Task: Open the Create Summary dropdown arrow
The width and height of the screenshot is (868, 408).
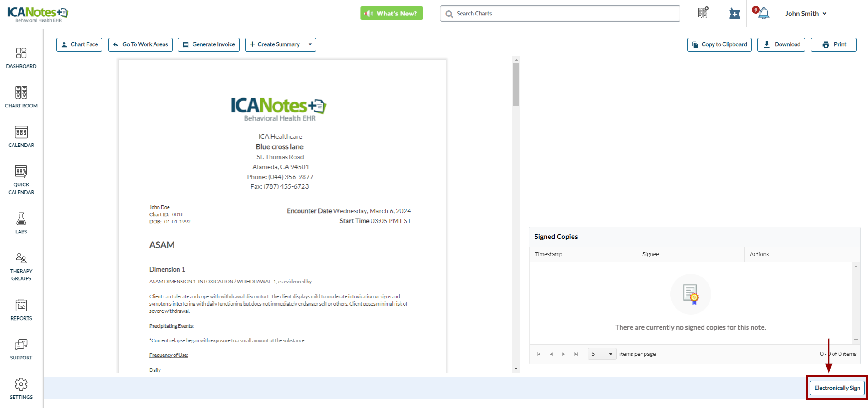Action: click(x=310, y=44)
